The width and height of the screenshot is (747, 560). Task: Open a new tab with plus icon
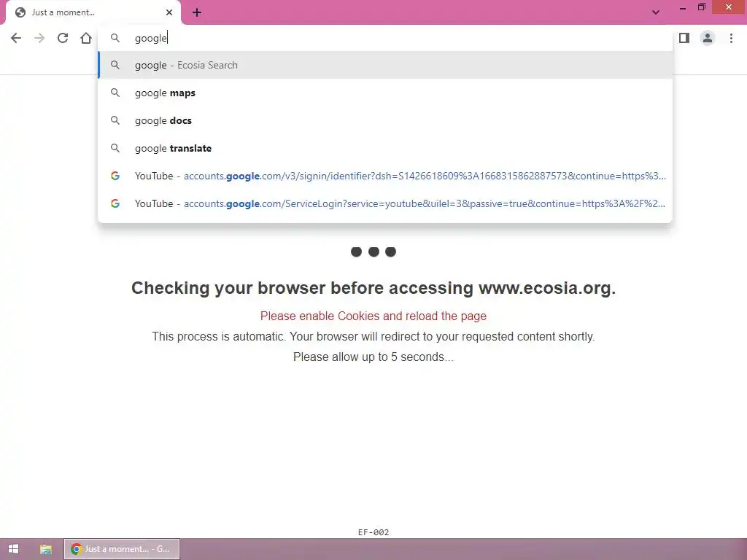(x=197, y=12)
